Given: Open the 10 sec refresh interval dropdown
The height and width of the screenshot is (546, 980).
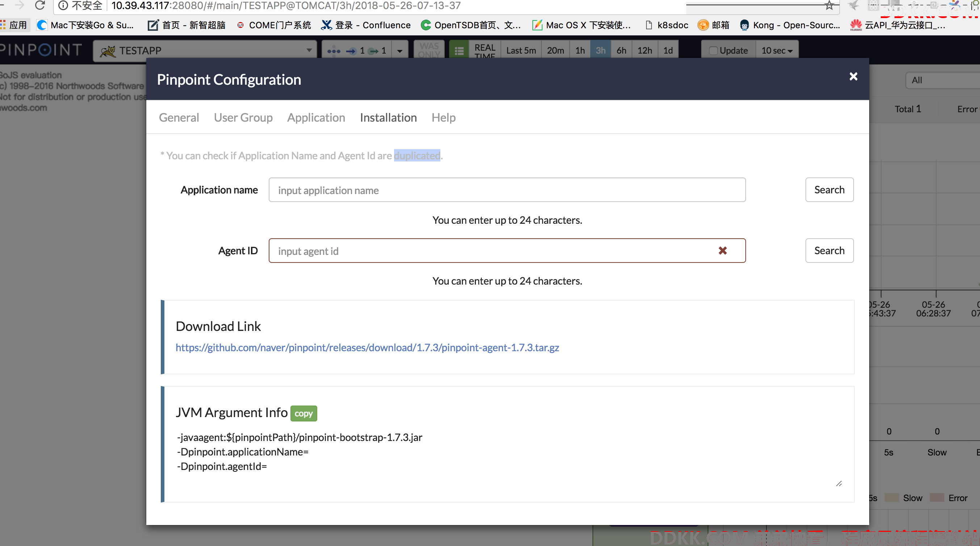Looking at the screenshot, I should click(777, 50).
